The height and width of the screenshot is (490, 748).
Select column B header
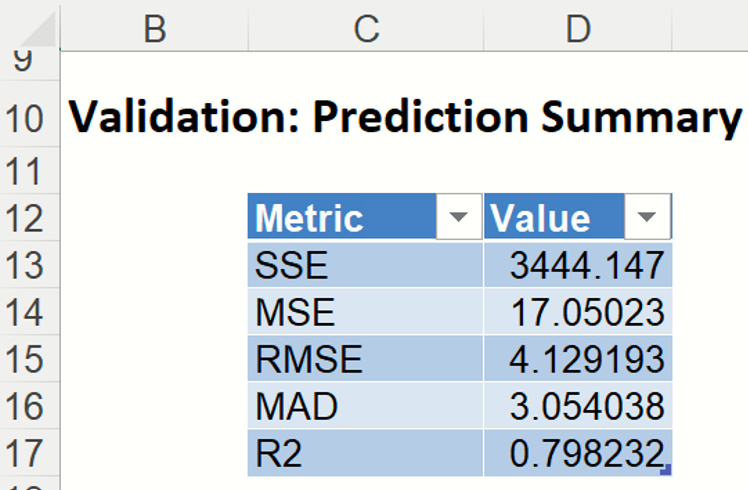(154, 29)
